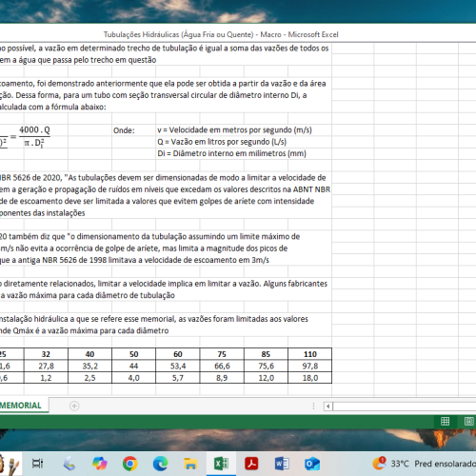476x476 pixels.
Task: Click the horizontal scrollbar left arrow
Action: pos(328,406)
